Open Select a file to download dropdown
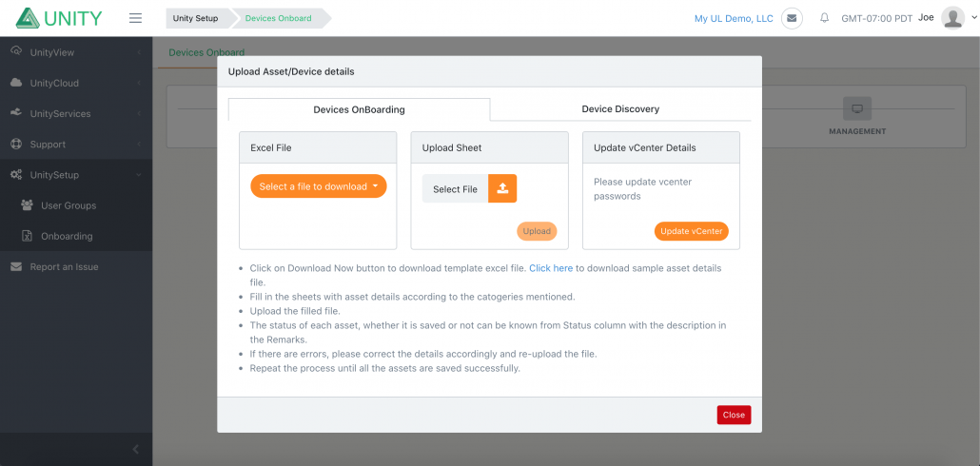Image resolution: width=980 pixels, height=466 pixels. (x=319, y=186)
